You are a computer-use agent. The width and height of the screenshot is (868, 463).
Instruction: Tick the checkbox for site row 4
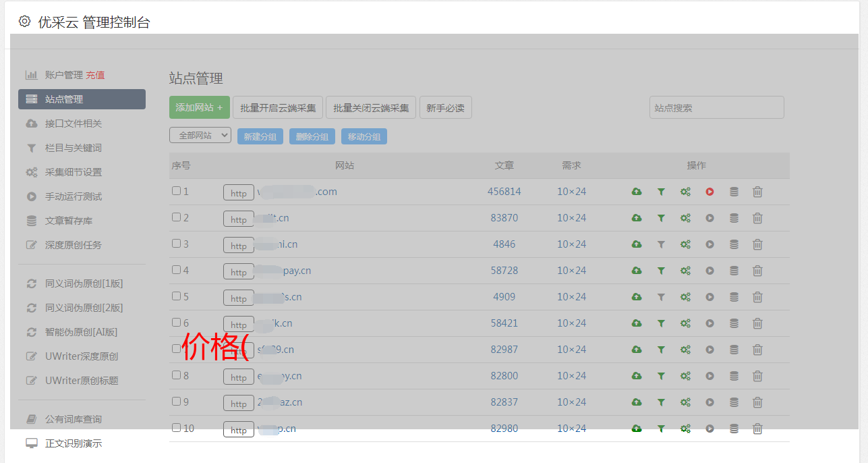point(176,270)
